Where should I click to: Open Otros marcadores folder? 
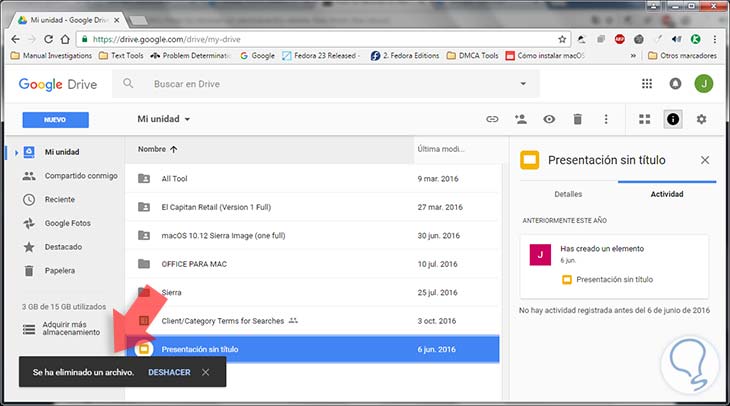tap(683, 55)
